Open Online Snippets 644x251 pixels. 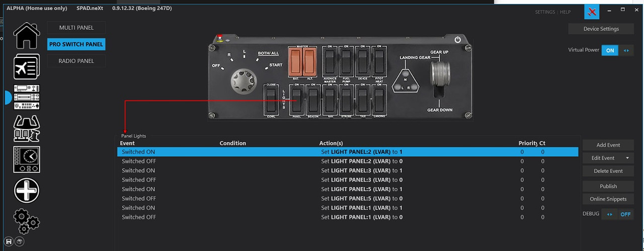click(608, 199)
